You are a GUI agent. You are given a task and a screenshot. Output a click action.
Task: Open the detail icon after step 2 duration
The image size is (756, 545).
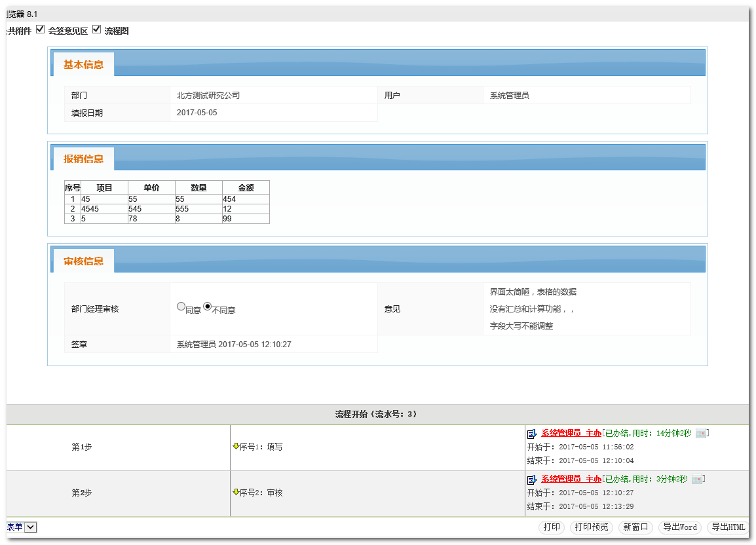click(696, 479)
